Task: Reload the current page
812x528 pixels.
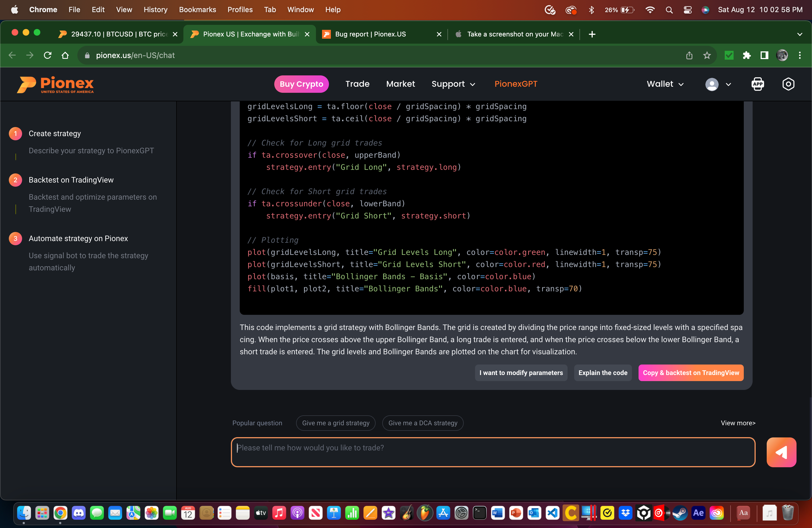Action: [x=48, y=55]
